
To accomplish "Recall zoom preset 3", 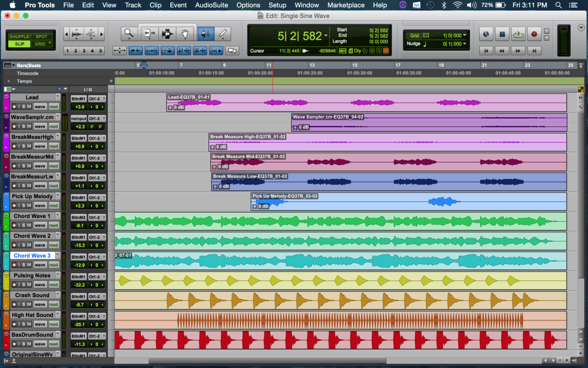I will [84, 51].
